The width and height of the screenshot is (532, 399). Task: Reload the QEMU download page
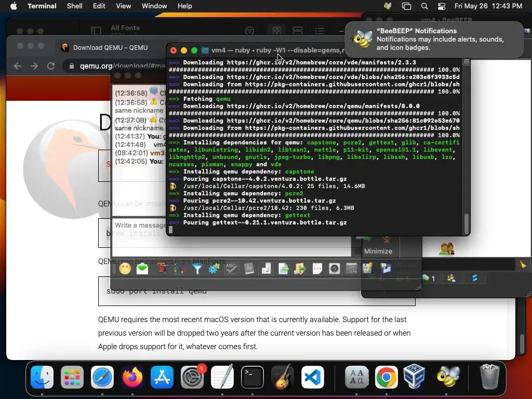click(x=51, y=66)
